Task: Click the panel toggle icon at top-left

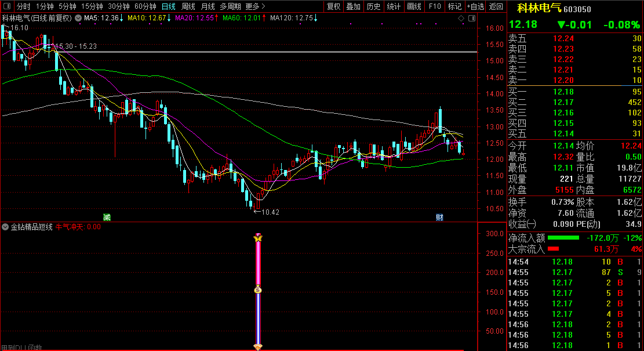Action: tap(7, 6)
